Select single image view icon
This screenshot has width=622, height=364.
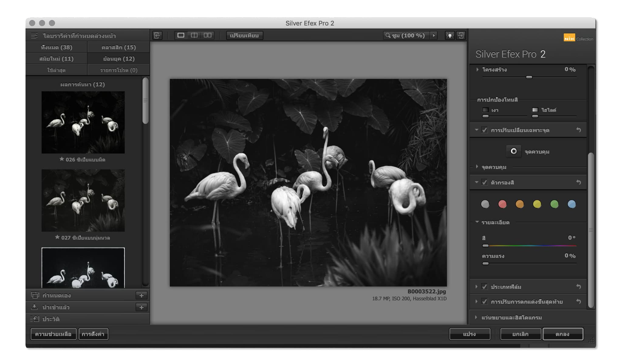point(181,35)
